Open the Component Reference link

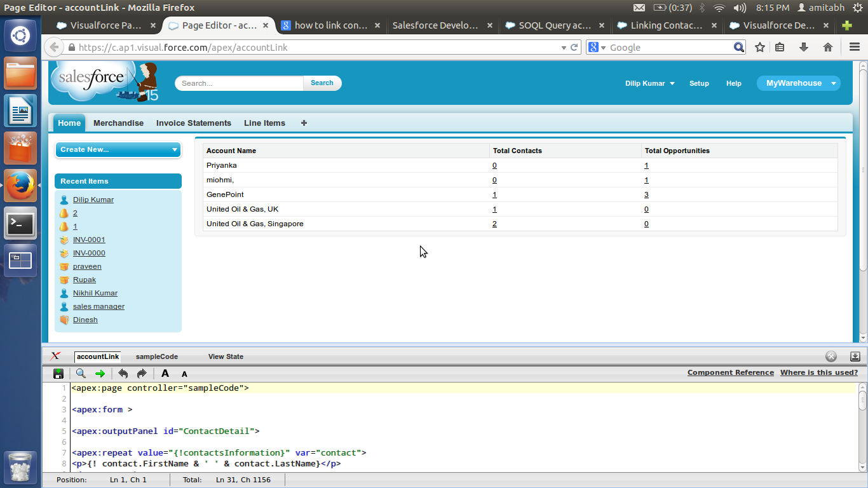pos(730,372)
